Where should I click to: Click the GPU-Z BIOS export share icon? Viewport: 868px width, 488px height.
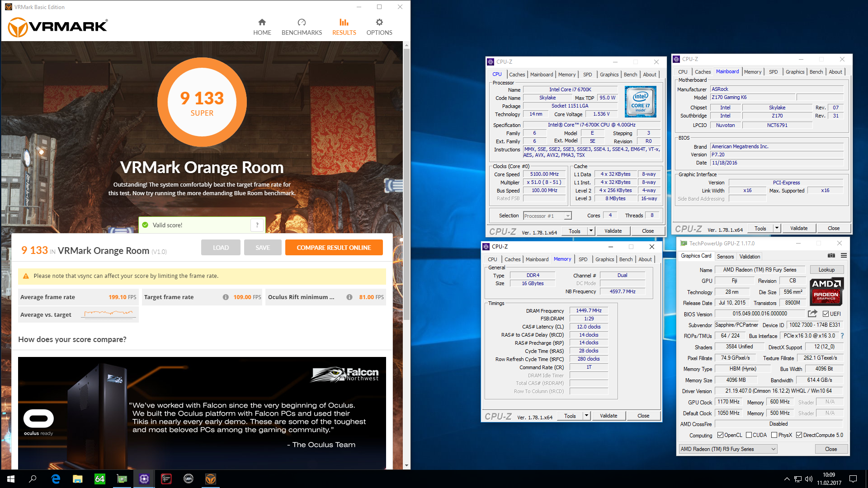[812, 314]
